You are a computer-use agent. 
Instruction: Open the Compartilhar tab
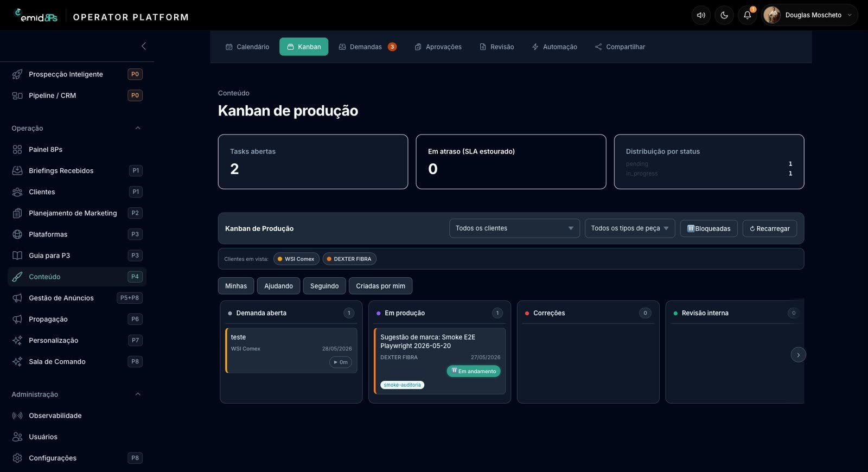pyautogui.click(x=620, y=47)
